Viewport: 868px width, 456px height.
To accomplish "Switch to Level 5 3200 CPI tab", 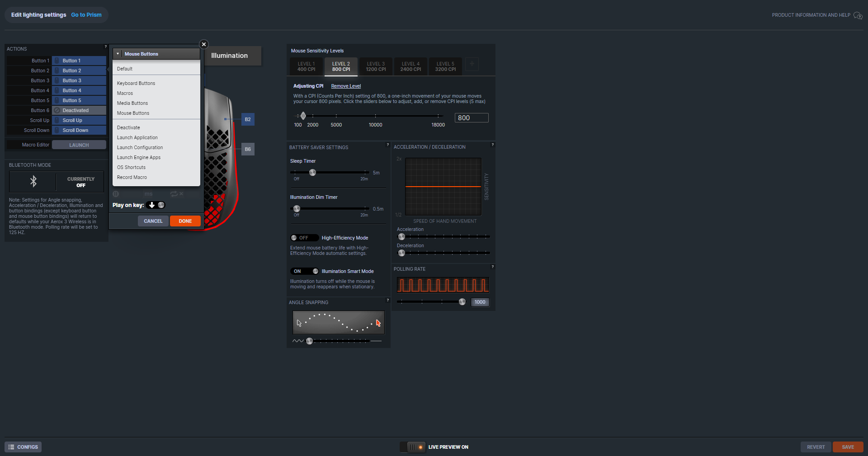I will point(445,66).
